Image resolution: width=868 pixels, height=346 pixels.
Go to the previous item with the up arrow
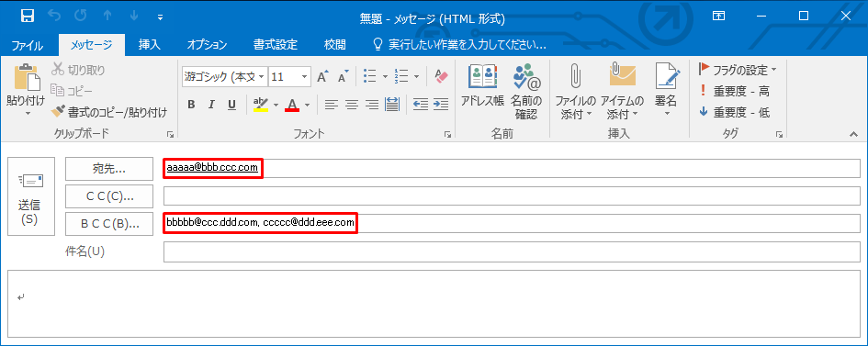pyautogui.click(x=107, y=16)
